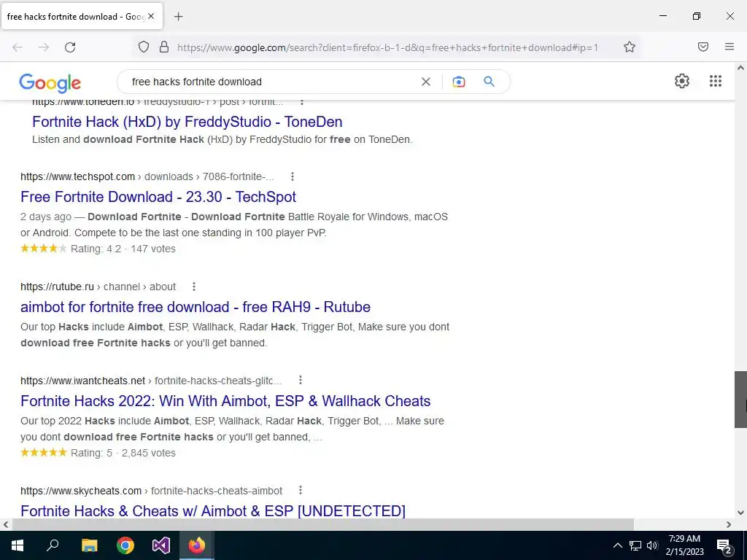Open 'Fortnite Hack (HxD) by FreddyStudio - ToneDen' link
This screenshot has height=560, width=747.
point(187,122)
